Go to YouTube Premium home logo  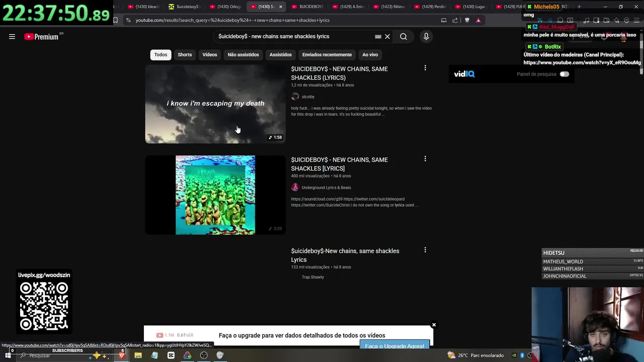coord(41,37)
